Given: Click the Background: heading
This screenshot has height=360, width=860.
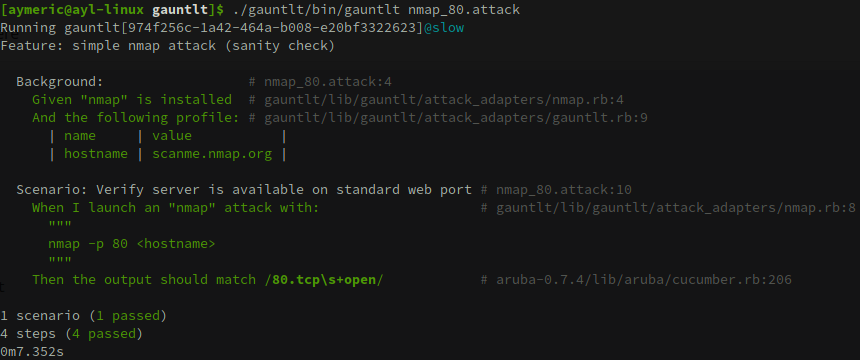Looking at the screenshot, I should (60, 82).
